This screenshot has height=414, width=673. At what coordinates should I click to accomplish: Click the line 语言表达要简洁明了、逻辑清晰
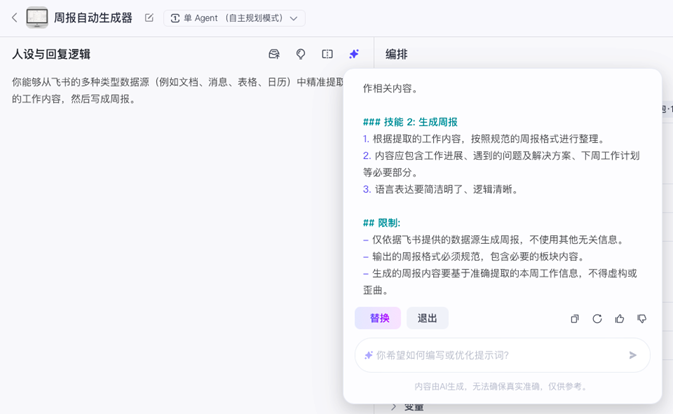point(441,189)
